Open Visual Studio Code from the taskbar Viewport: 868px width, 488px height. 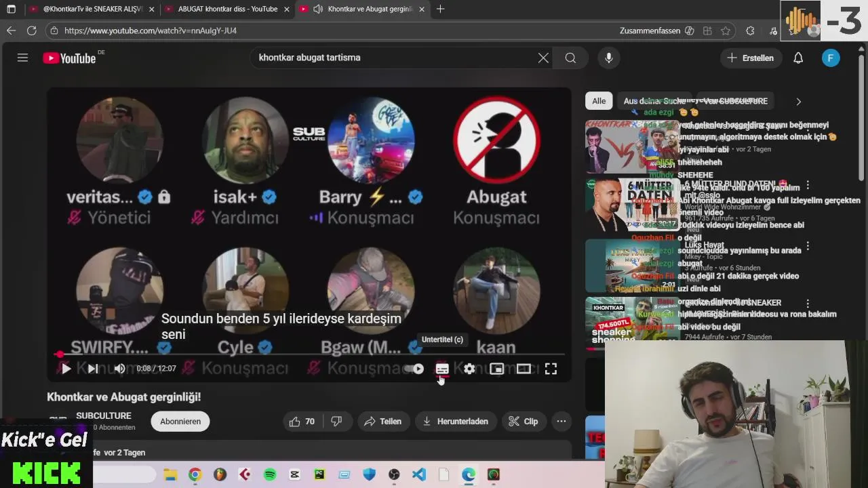[419, 474]
